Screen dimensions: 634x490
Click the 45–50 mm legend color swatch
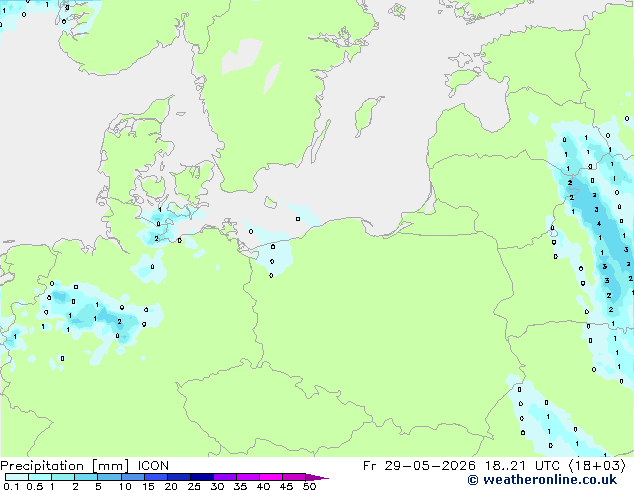click(x=294, y=477)
